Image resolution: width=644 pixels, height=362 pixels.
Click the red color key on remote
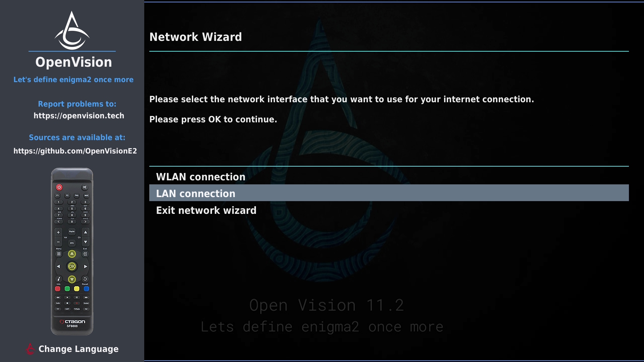[58, 289]
